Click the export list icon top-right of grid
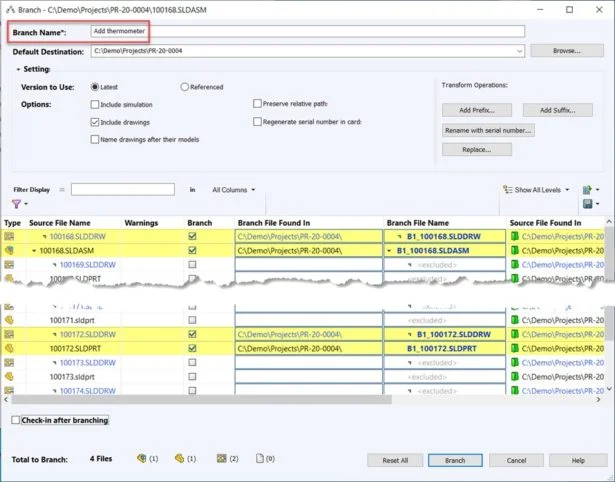 point(586,189)
